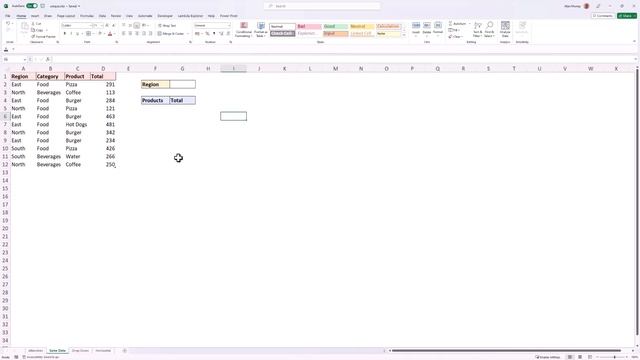Open the File tab
Viewport: 640px width, 360px height.
coord(8,16)
